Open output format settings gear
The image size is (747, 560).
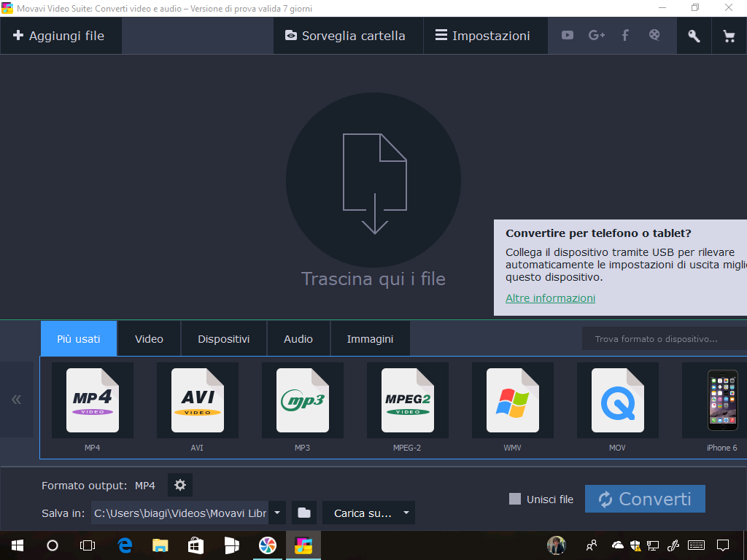(x=180, y=485)
